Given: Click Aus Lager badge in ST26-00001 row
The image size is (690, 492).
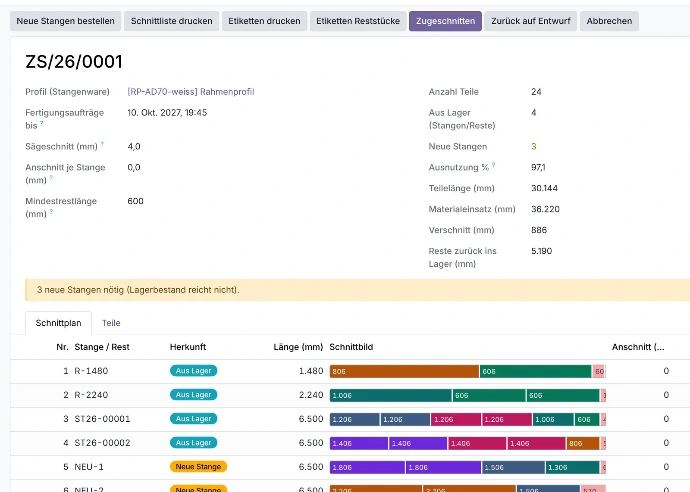Looking at the screenshot, I should [x=194, y=419].
